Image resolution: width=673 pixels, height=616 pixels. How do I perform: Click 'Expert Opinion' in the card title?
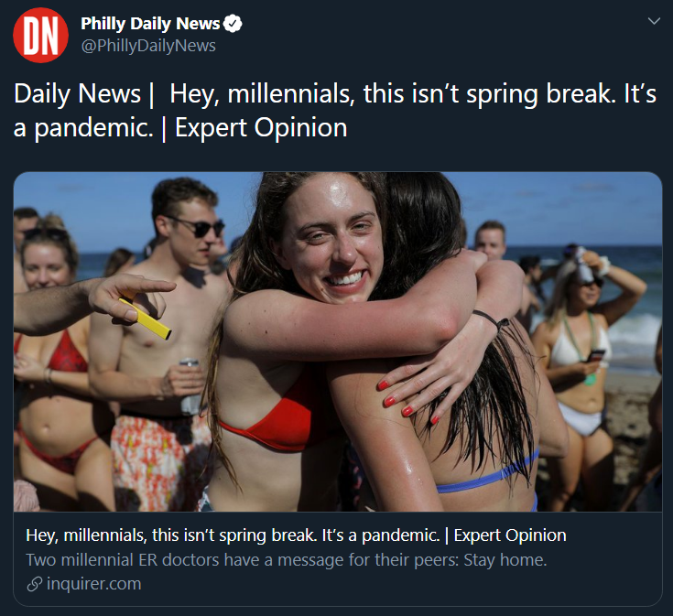[510, 535]
